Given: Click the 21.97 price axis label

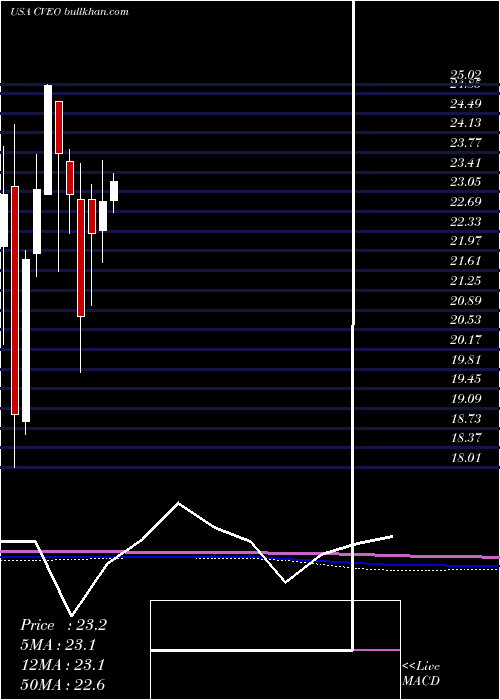Looking at the screenshot, I should [466, 241].
